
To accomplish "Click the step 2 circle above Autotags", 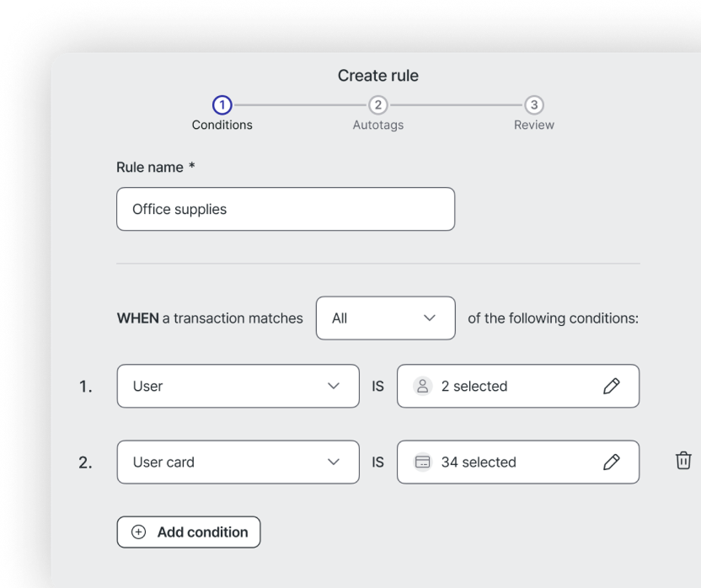I will click(377, 105).
